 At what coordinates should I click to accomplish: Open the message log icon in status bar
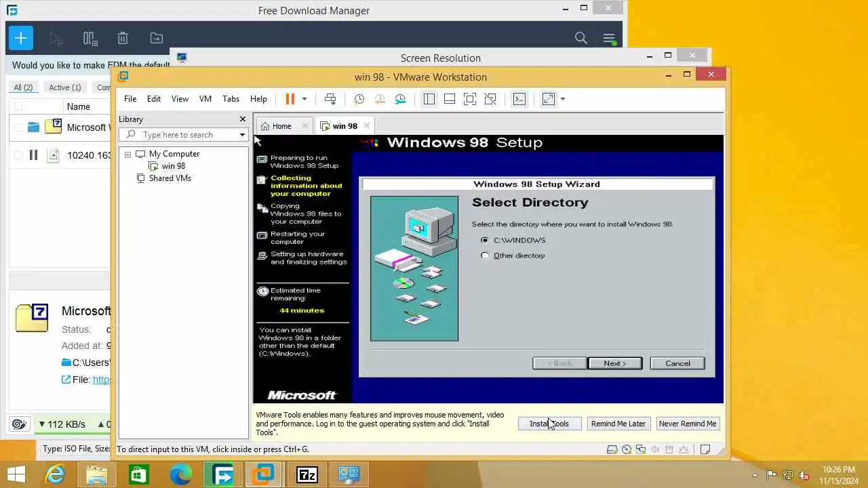pos(705,449)
